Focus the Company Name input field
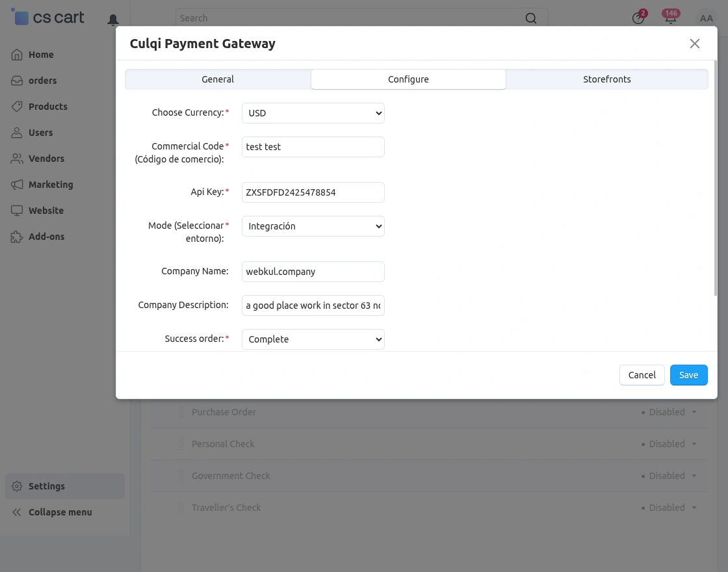Screen dimensions: 728x572 click(x=313, y=272)
